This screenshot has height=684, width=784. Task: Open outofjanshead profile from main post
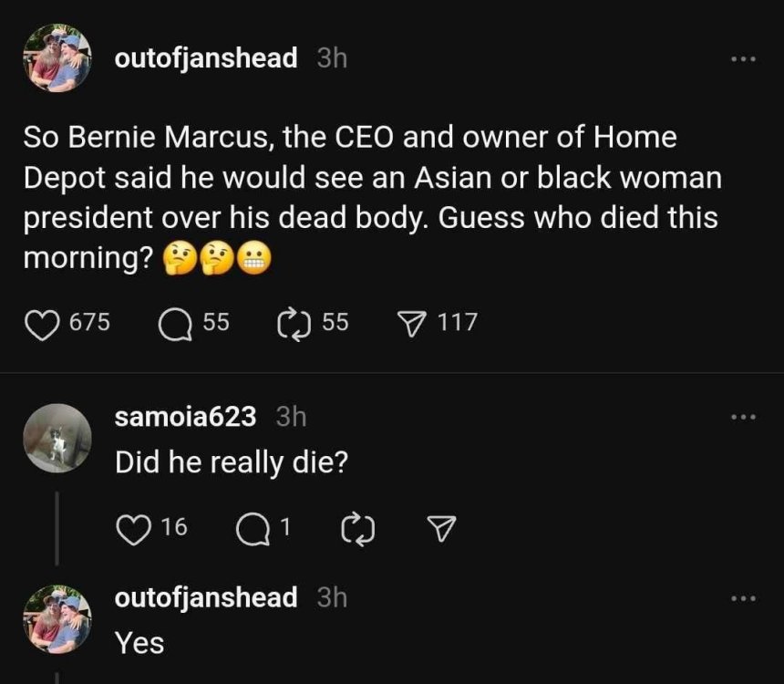(x=206, y=58)
